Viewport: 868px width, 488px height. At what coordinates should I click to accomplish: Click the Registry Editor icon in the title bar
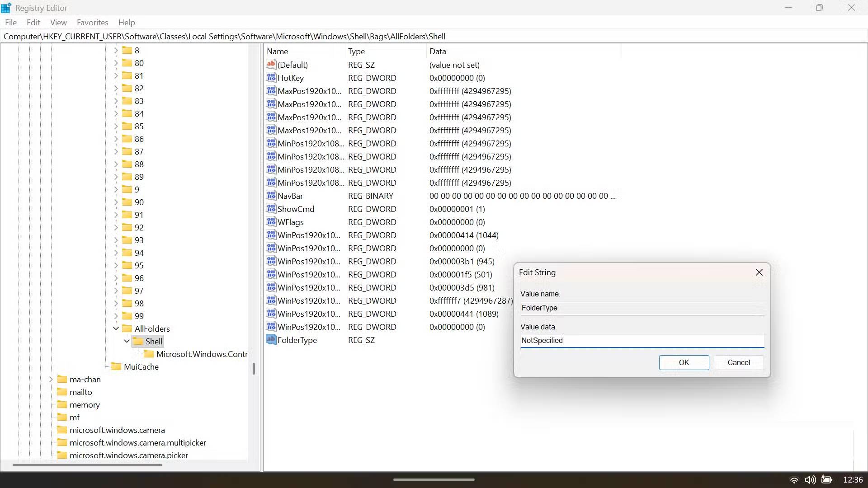coord(6,7)
